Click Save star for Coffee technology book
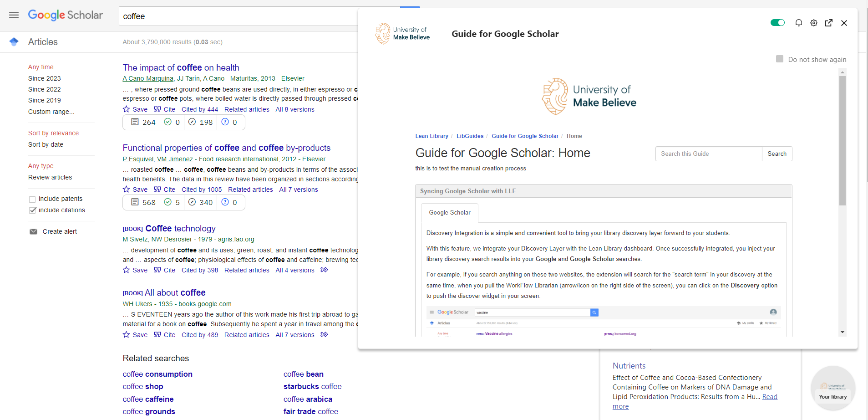The image size is (868, 420). click(127, 270)
